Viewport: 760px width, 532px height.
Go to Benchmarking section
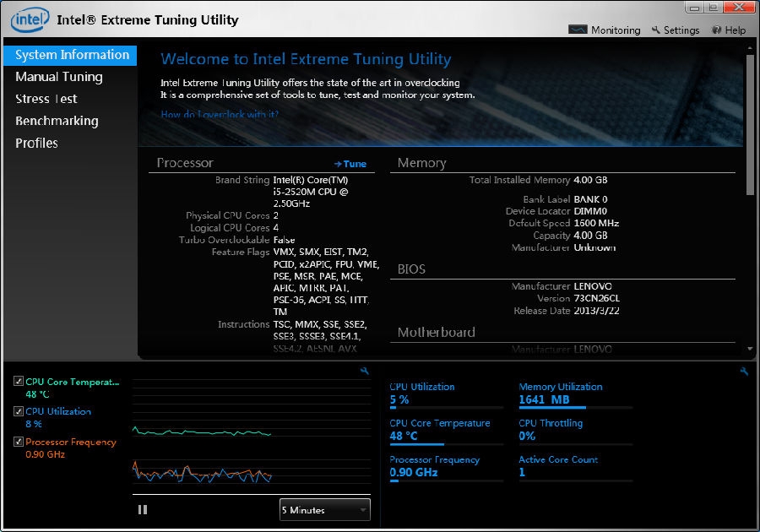(57, 121)
